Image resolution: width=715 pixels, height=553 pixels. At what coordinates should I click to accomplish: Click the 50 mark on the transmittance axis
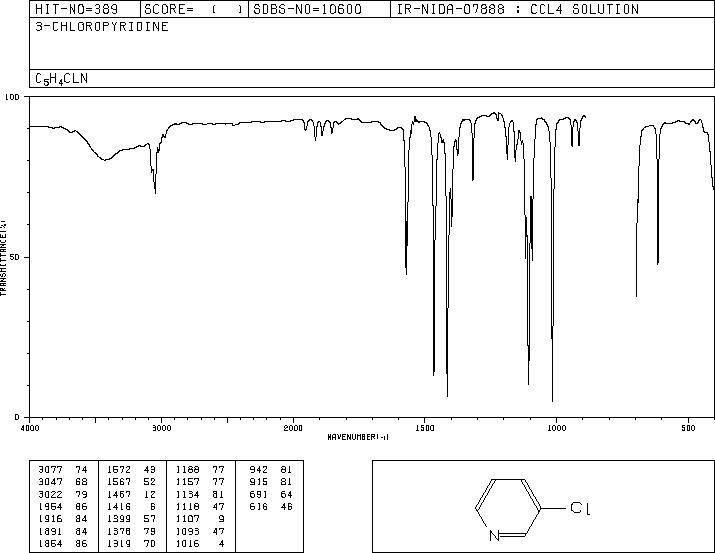coord(15,257)
